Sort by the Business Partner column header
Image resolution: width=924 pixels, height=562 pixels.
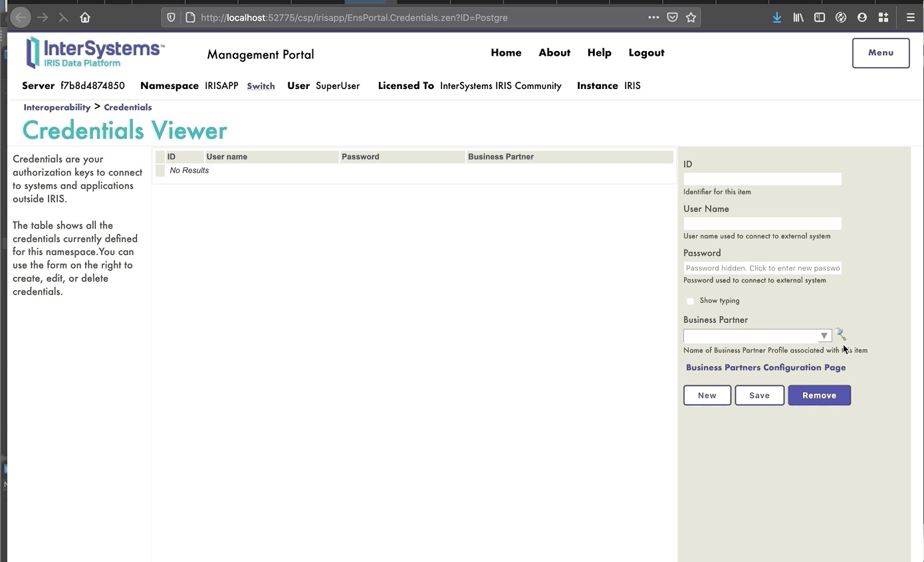click(501, 157)
